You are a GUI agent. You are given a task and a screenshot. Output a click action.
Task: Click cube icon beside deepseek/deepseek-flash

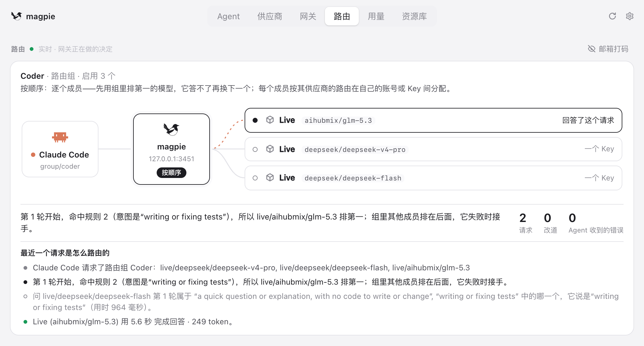tap(270, 178)
